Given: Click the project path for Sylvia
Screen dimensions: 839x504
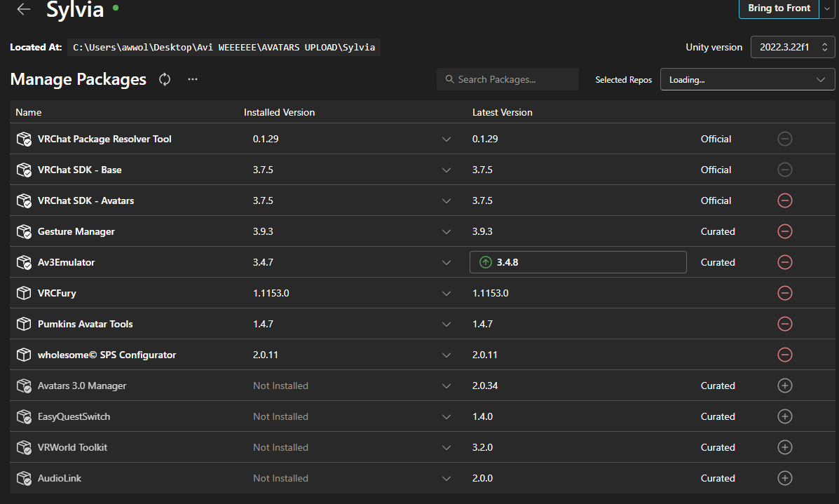Looking at the screenshot, I should (224, 47).
